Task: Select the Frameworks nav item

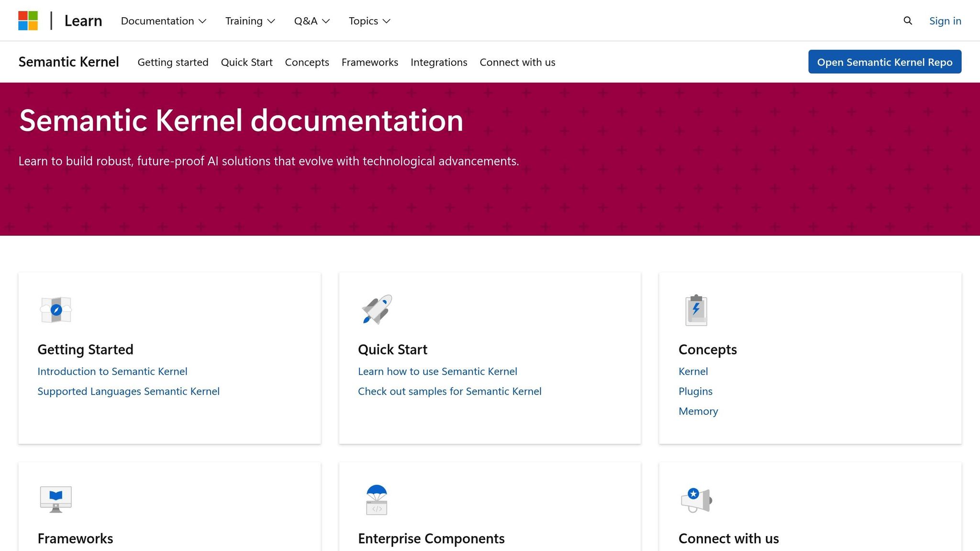Action: tap(369, 62)
